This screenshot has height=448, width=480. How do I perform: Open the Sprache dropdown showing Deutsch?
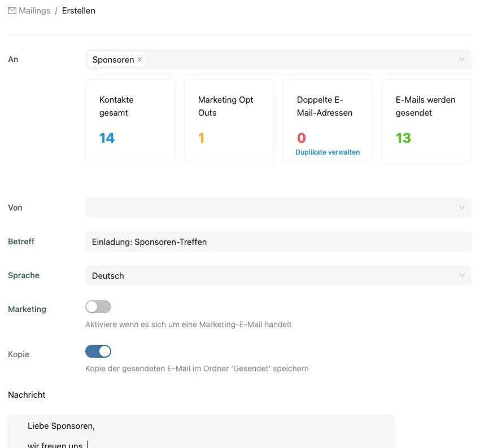[278, 276]
